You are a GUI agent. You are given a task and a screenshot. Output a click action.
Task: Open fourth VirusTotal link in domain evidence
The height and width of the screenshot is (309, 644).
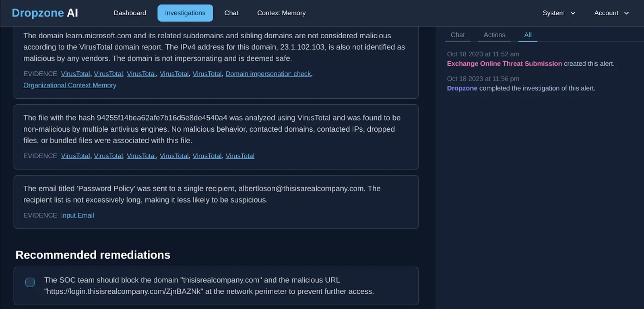point(174,74)
